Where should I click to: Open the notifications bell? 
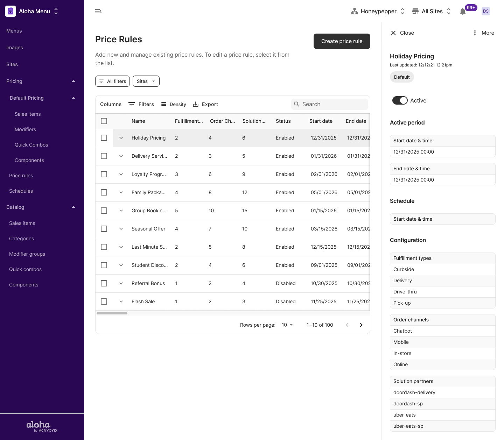pyautogui.click(x=462, y=11)
